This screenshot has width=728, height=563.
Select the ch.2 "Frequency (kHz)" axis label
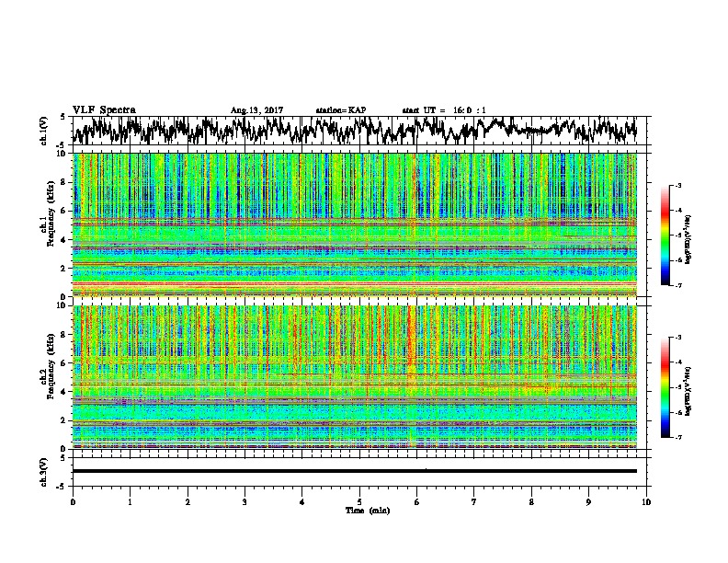click(51, 366)
